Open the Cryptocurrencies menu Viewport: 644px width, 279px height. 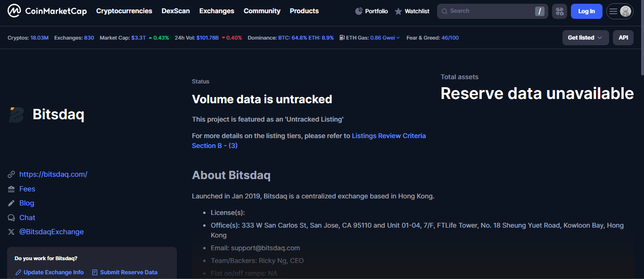click(x=124, y=11)
